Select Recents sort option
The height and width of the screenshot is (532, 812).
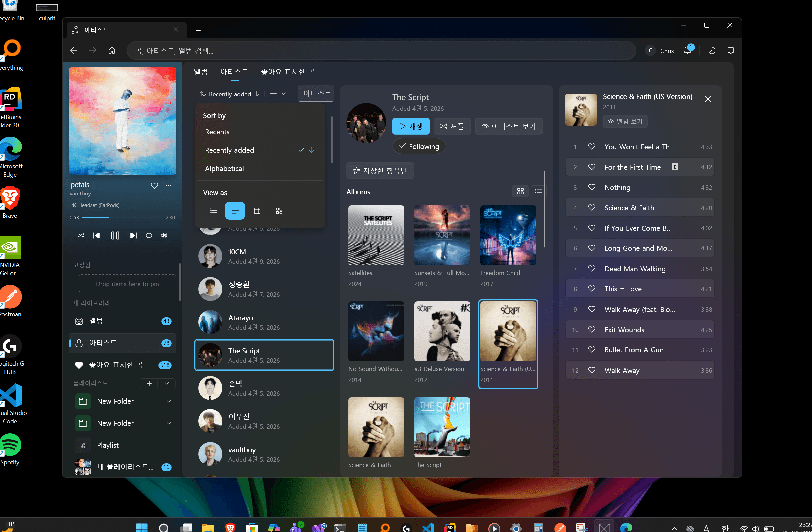259,132
